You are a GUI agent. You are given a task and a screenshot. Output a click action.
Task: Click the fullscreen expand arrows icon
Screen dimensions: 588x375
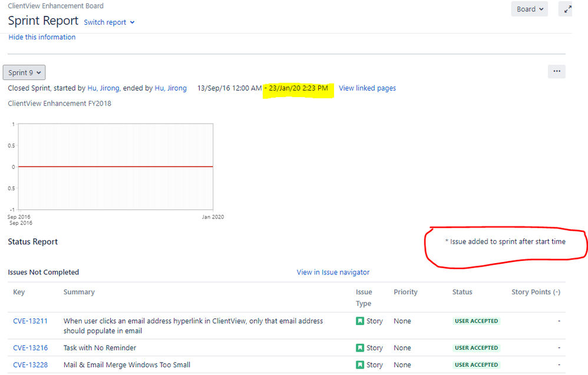(x=567, y=9)
